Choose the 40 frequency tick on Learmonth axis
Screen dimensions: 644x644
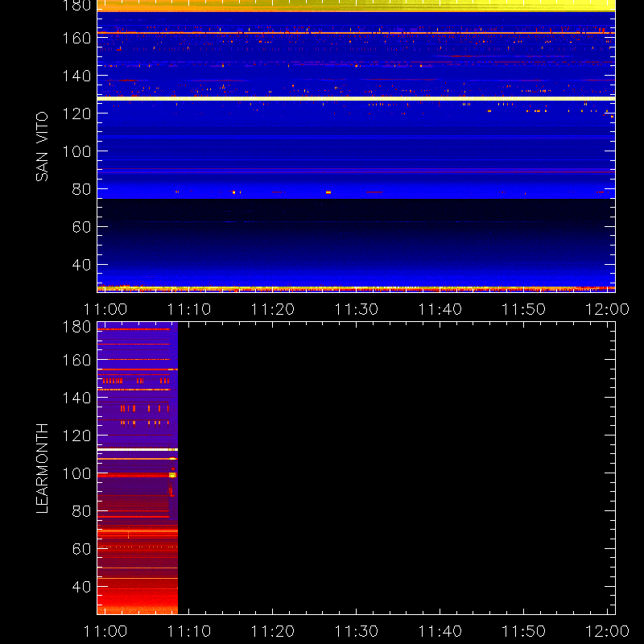[81, 587]
